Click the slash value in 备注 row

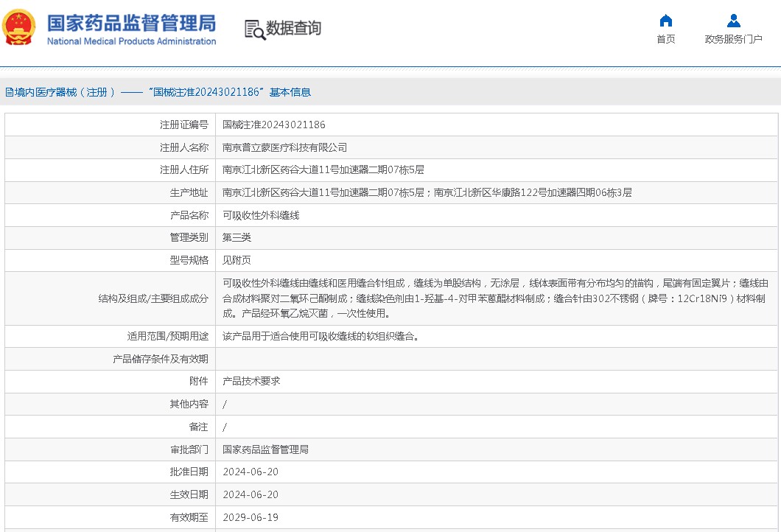[225, 427]
